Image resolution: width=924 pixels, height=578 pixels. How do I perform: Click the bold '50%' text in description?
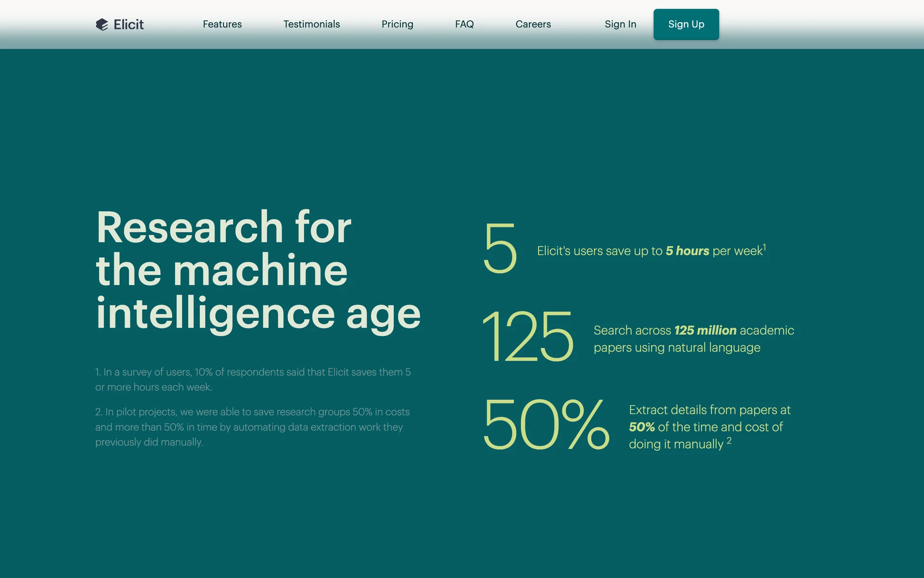point(642,427)
